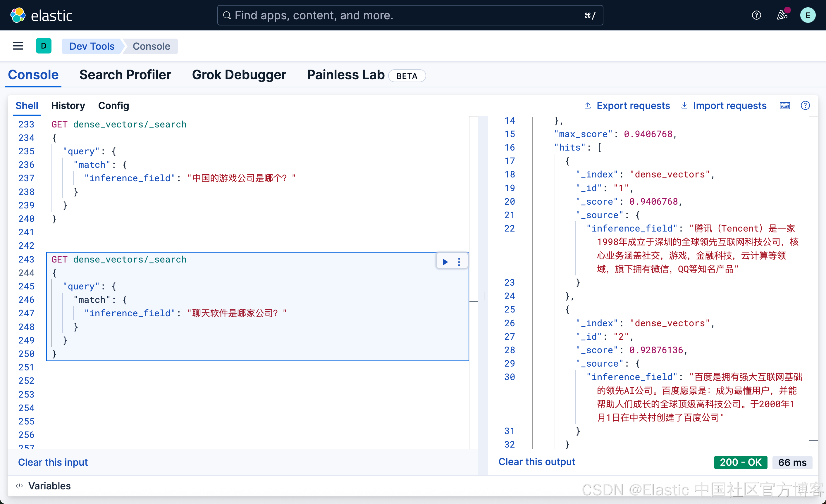Click the Find apps search field
Image resolution: width=826 pixels, height=504 pixels.
pyautogui.click(x=410, y=15)
